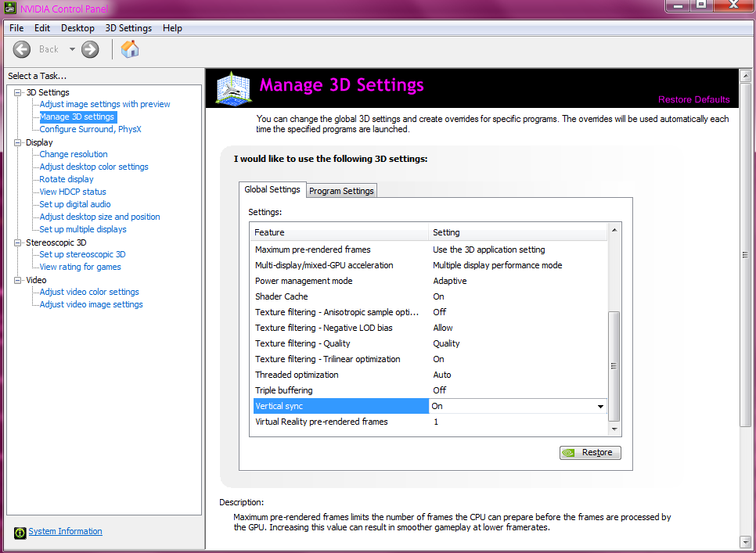The image size is (756, 553).
Task: Open Set up multiple displays
Action: [83, 229]
